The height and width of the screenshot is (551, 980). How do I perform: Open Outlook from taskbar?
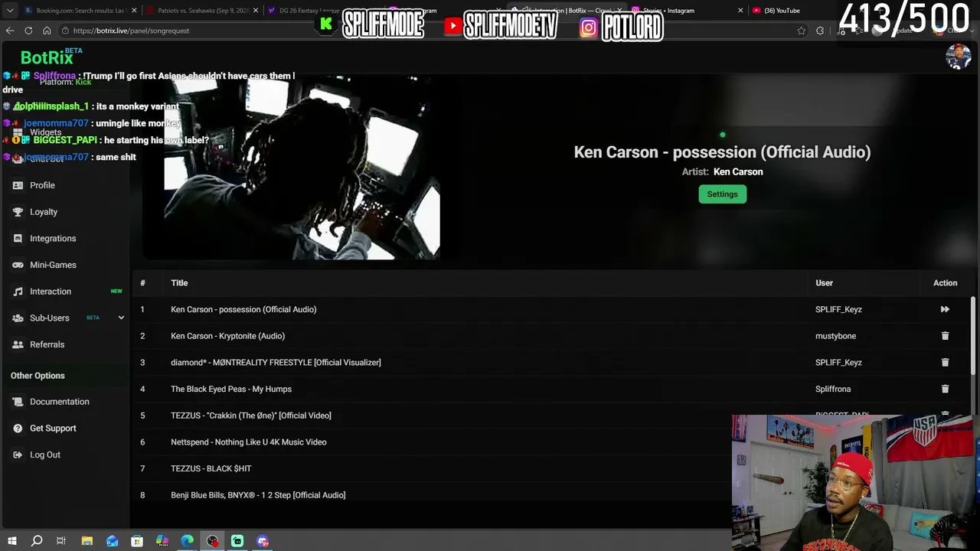[113, 541]
